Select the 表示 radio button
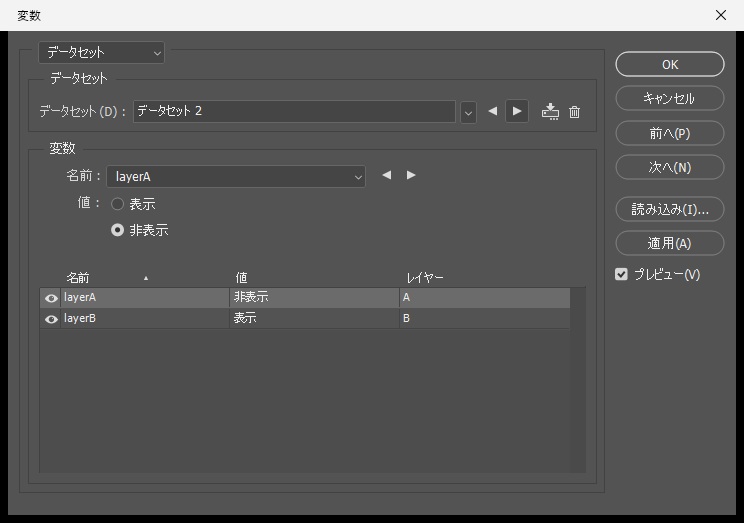 (x=117, y=204)
